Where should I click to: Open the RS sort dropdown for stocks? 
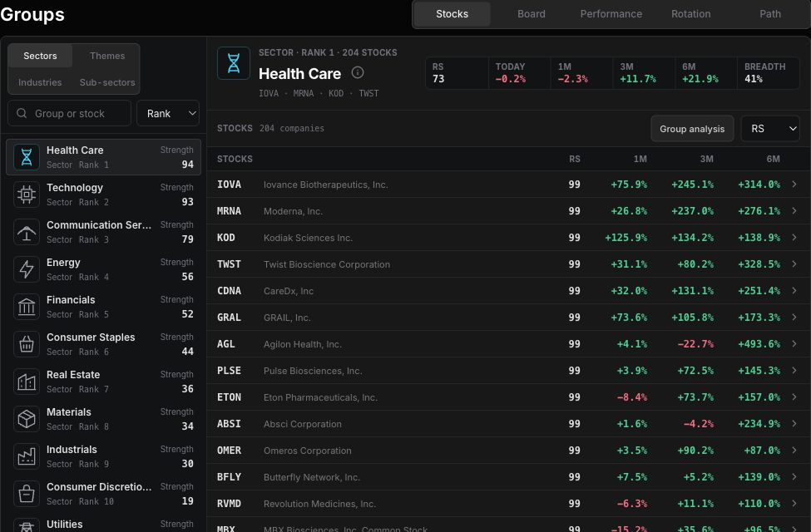770,129
